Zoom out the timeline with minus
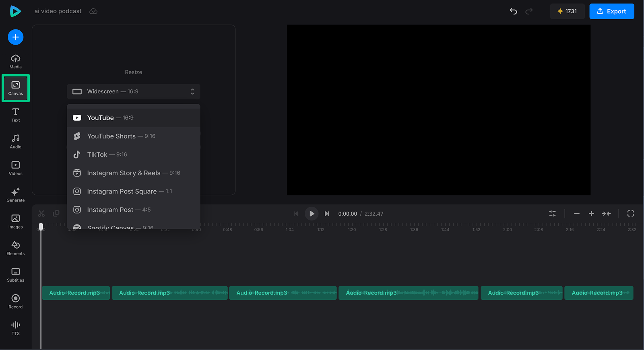The height and width of the screenshot is (350, 644). pos(577,214)
